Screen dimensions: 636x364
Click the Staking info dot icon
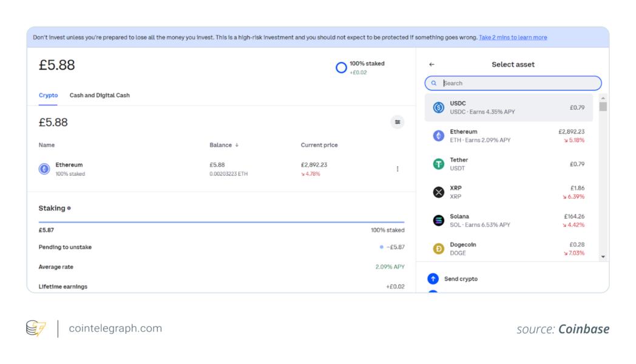pos(69,208)
